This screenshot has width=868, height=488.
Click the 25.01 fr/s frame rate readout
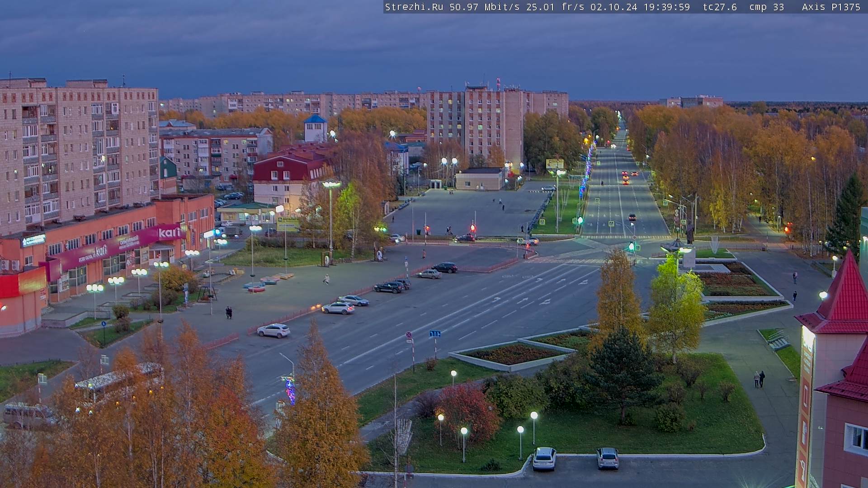pyautogui.click(x=556, y=7)
